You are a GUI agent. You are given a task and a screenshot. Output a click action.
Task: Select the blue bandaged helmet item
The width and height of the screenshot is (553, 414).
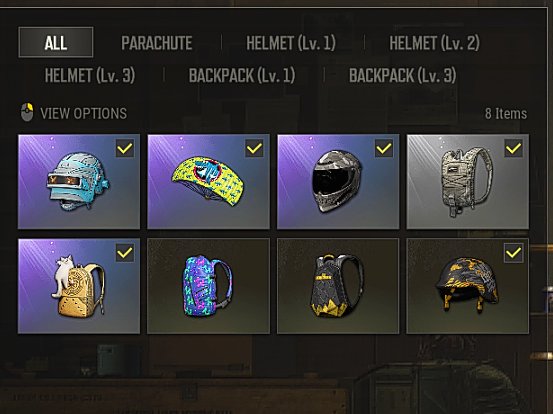[x=79, y=181]
